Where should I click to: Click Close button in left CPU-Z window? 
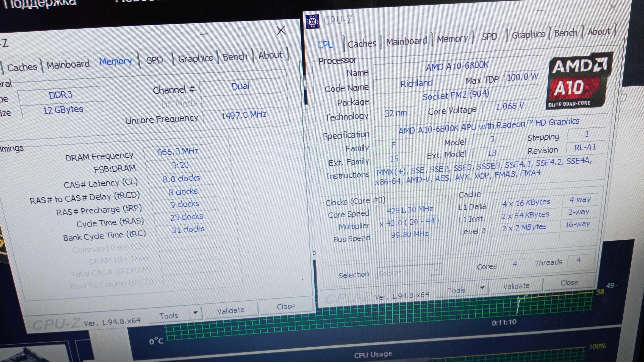click(x=286, y=306)
